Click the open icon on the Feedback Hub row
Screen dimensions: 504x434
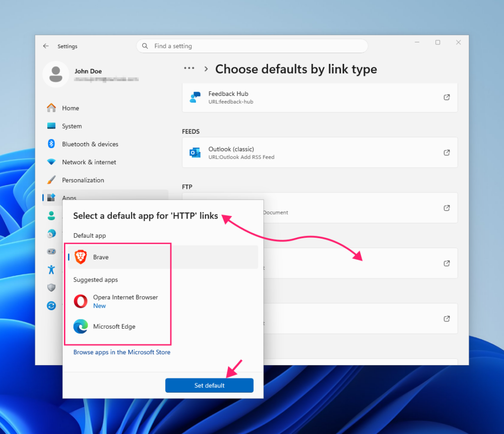[x=447, y=97]
